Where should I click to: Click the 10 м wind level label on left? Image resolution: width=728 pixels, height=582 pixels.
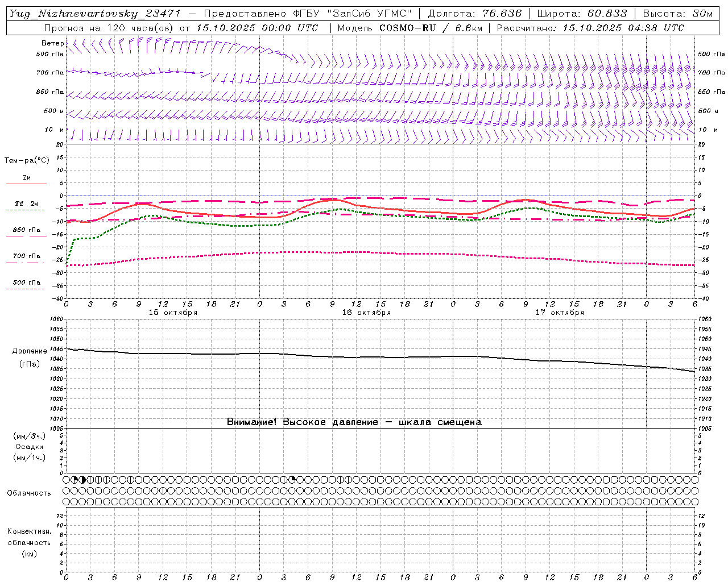click(x=55, y=130)
